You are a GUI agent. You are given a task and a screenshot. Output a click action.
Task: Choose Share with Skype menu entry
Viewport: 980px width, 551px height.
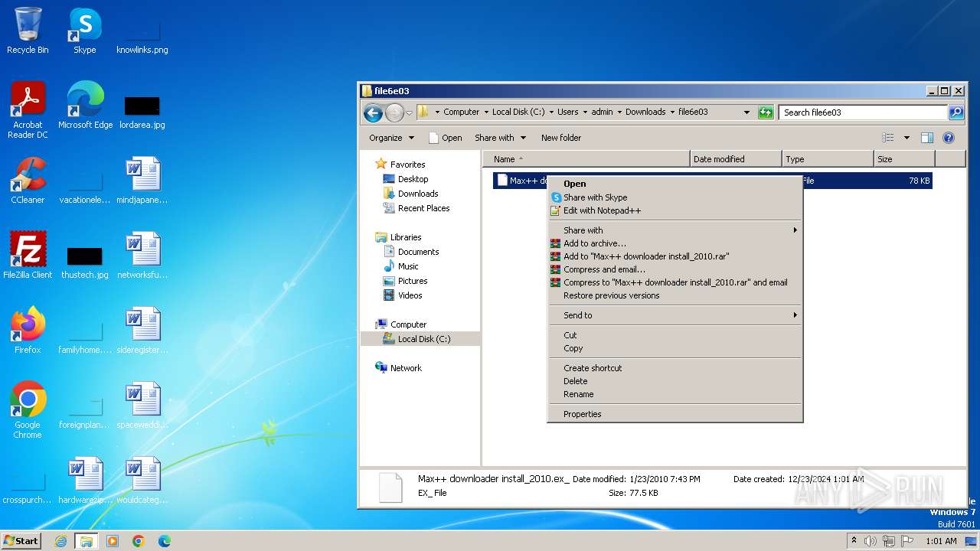tap(675, 197)
